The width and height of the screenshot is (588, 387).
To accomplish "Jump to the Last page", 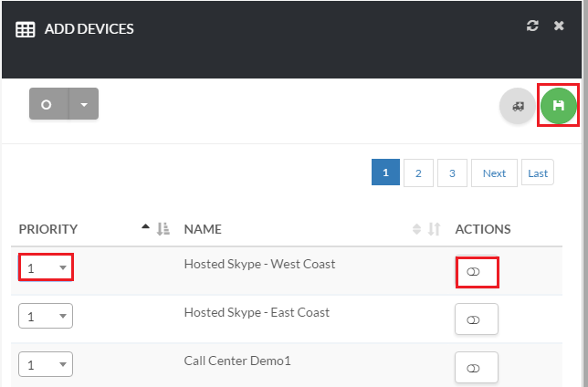I will coord(538,173).
